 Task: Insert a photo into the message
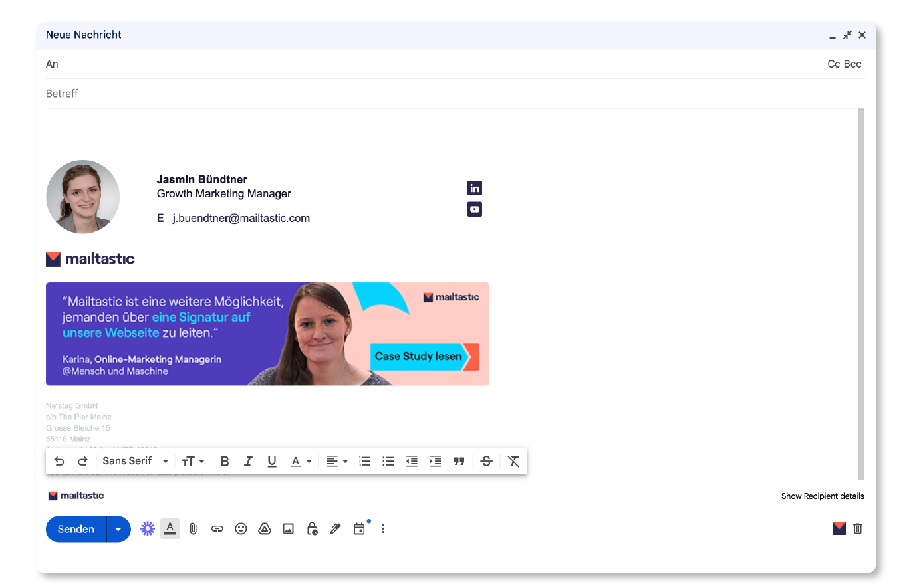coord(289,529)
